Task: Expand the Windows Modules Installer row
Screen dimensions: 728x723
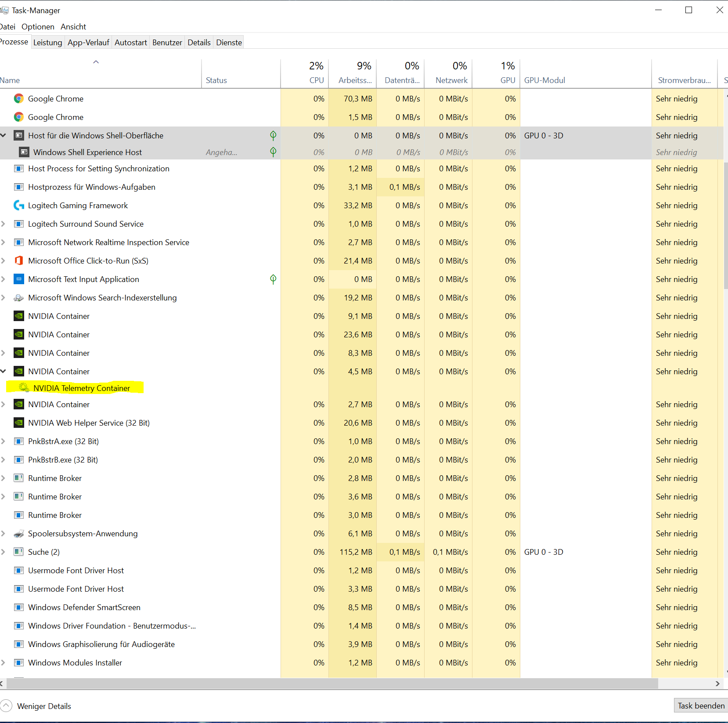Action: click(3, 662)
